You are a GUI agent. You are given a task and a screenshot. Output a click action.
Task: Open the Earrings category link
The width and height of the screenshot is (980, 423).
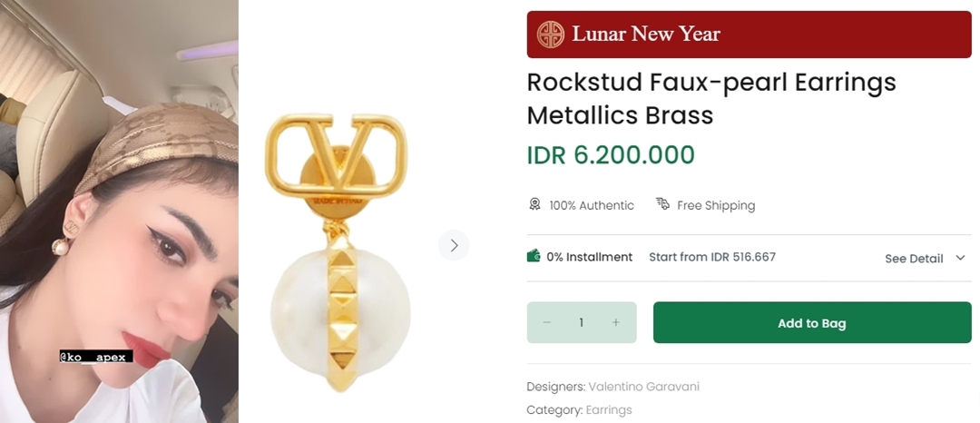click(x=608, y=409)
